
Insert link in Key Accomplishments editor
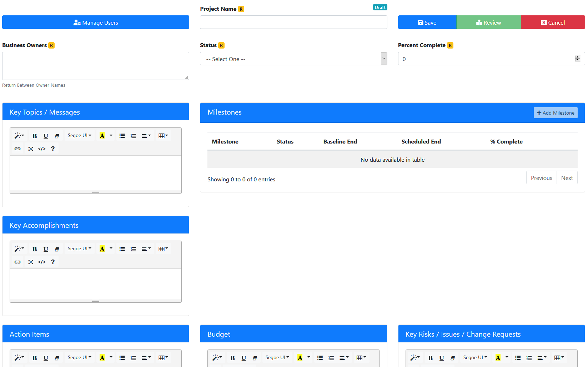pyautogui.click(x=17, y=262)
